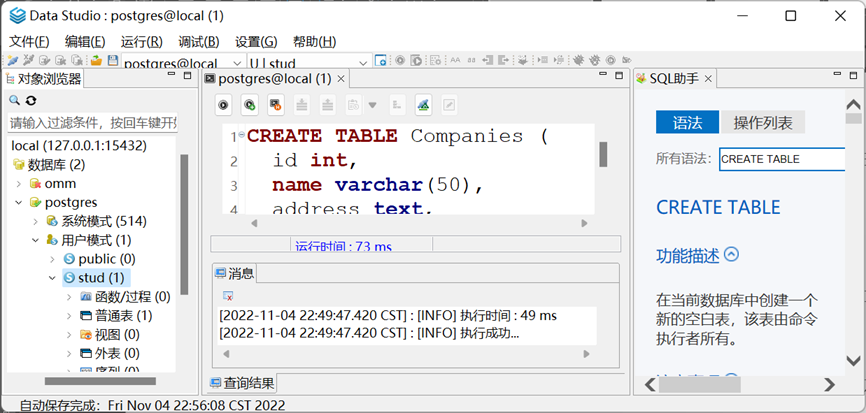866x413 pixels.
Task: Switch to the 查询结果 tab
Action: pyautogui.click(x=243, y=383)
